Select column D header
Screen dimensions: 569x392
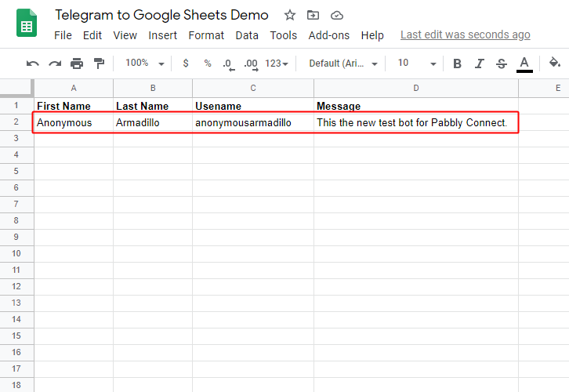tap(416, 88)
